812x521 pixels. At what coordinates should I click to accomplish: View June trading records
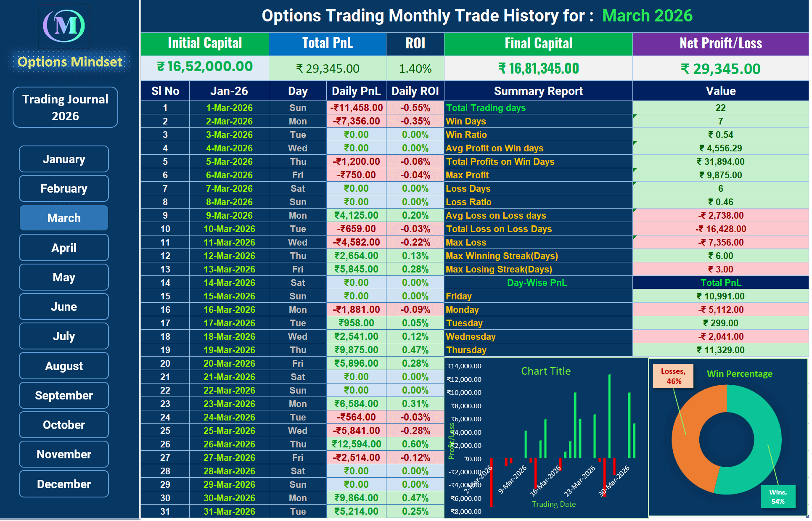pyautogui.click(x=63, y=307)
